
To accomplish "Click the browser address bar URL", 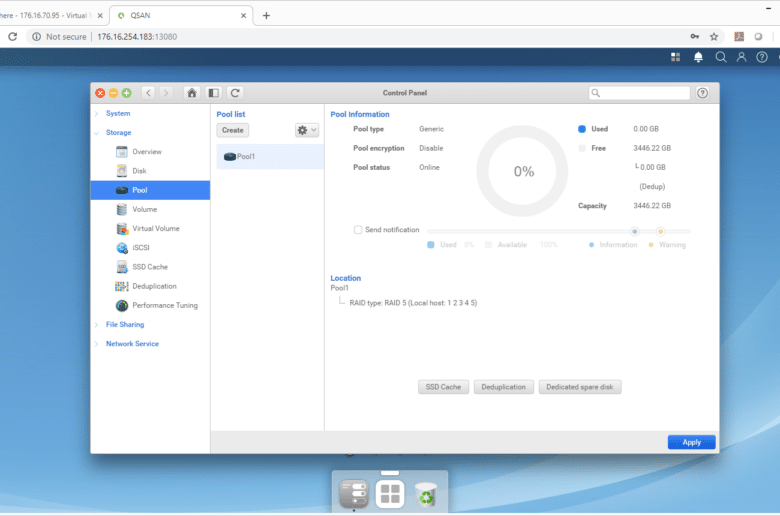I will [137, 37].
